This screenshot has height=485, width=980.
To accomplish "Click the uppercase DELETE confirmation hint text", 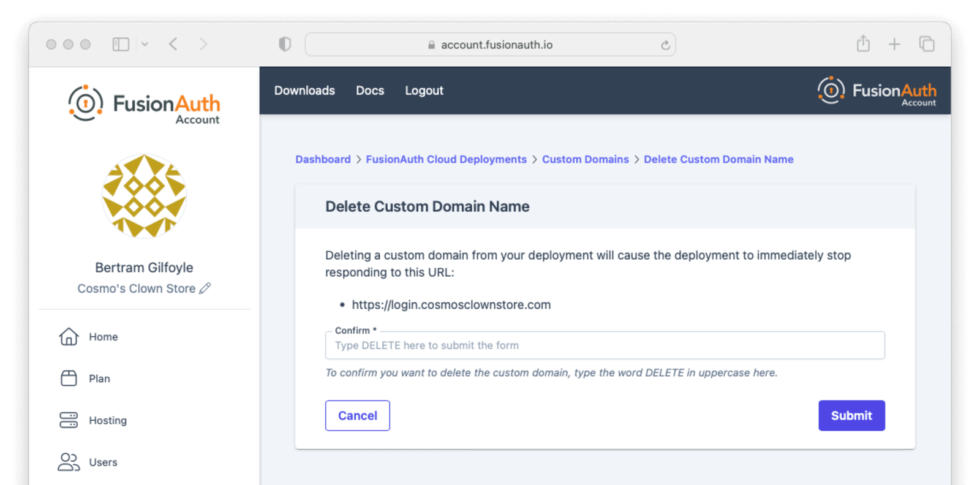I will (551, 373).
